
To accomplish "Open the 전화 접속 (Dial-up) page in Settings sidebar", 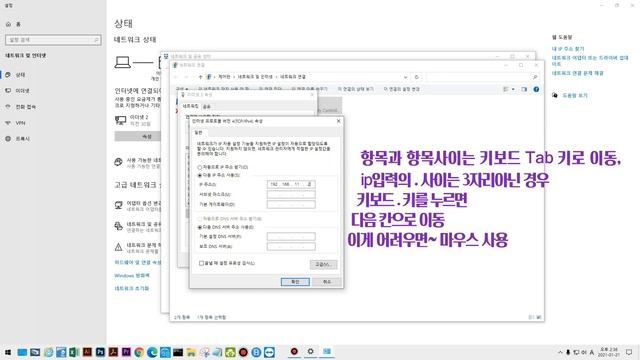I will [25, 107].
